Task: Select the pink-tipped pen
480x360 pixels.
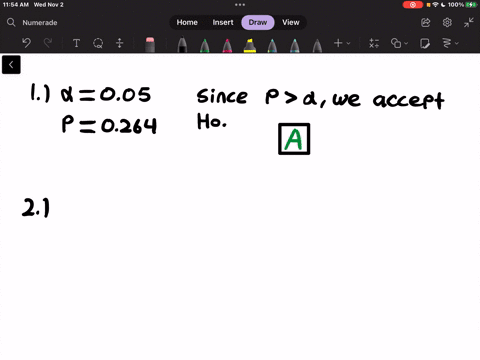Action: click(227, 45)
